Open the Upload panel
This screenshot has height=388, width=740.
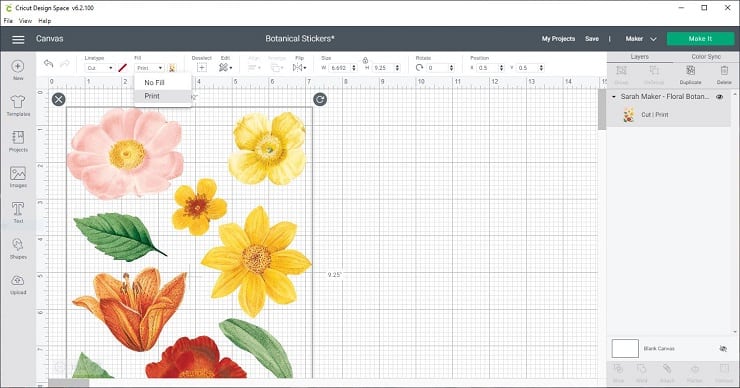[x=18, y=284]
